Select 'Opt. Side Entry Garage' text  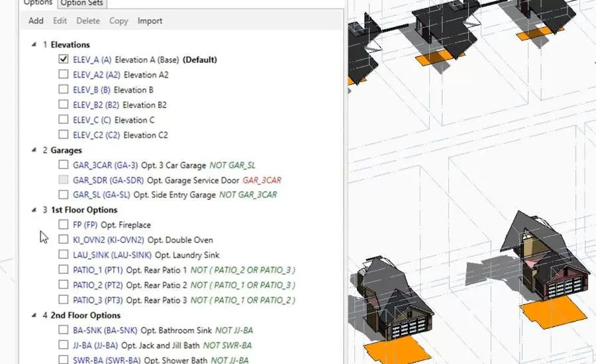[x=174, y=195]
